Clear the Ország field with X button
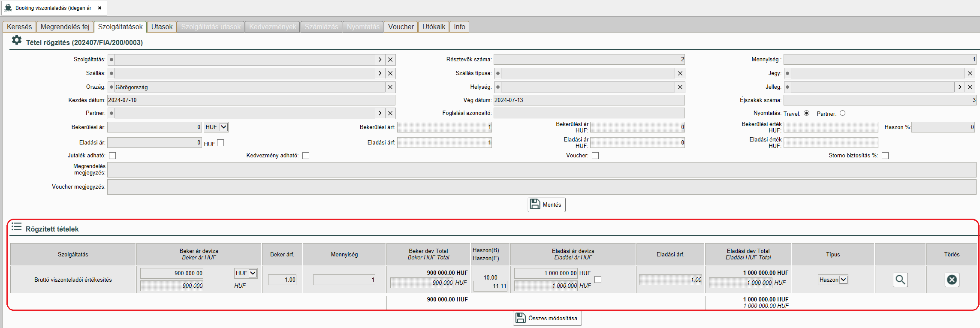The height and width of the screenshot is (328, 980). (x=390, y=87)
